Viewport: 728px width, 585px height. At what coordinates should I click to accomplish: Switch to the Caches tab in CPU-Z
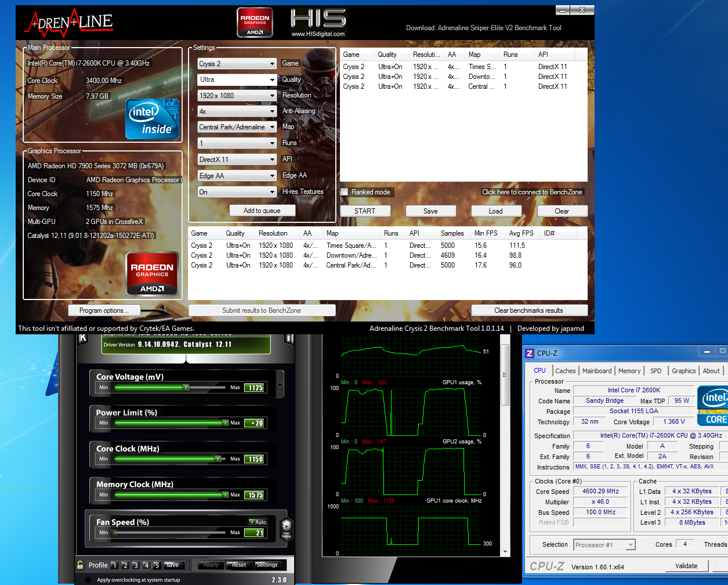[565, 371]
